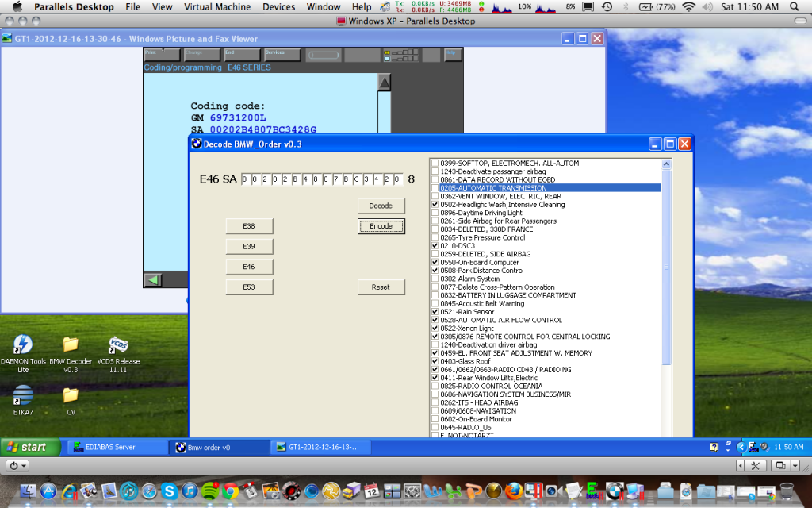The image size is (812, 508).
Task: Launch VCDS Release 11.11 shortcut
Action: 118,353
